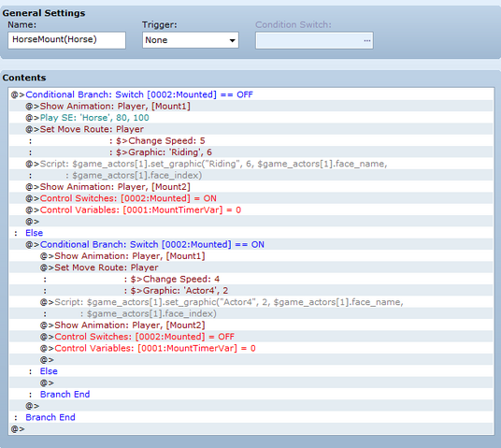Select the Script set_graphic("Riding") command line
Screen dimensions: 501x448
[250, 164]
